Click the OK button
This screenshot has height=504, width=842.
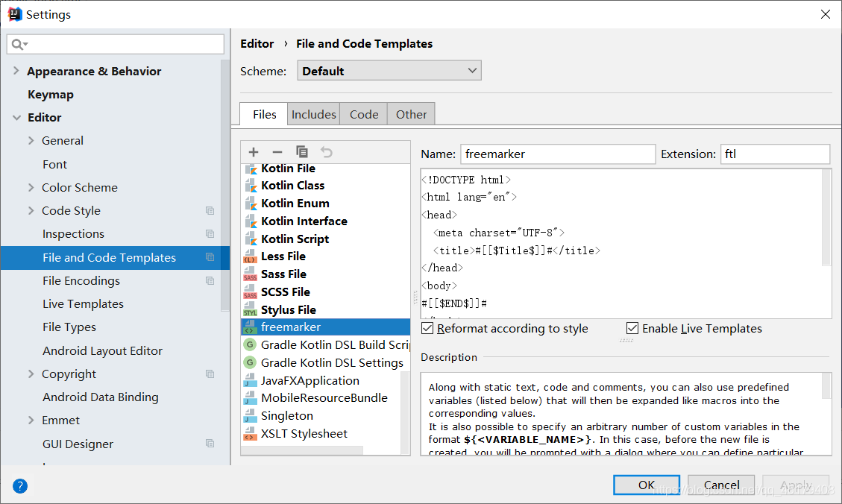point(647,485)
